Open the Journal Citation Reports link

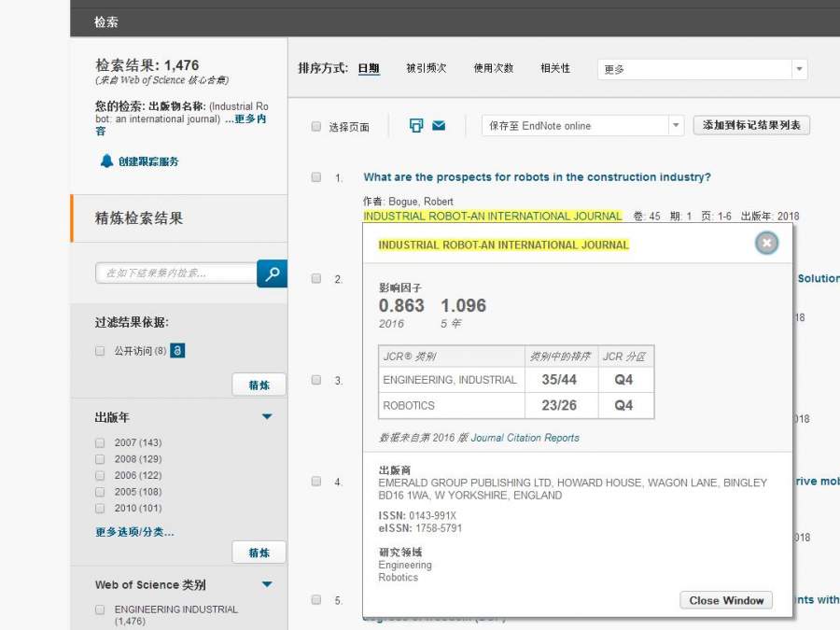pos(525,438)
